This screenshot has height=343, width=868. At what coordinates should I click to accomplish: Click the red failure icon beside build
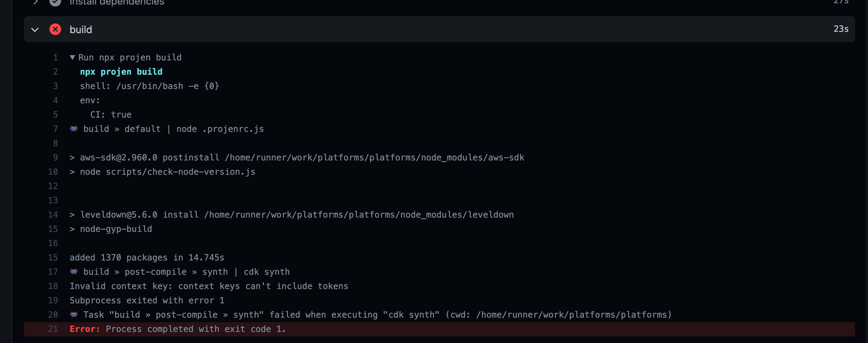coord(55,29)
